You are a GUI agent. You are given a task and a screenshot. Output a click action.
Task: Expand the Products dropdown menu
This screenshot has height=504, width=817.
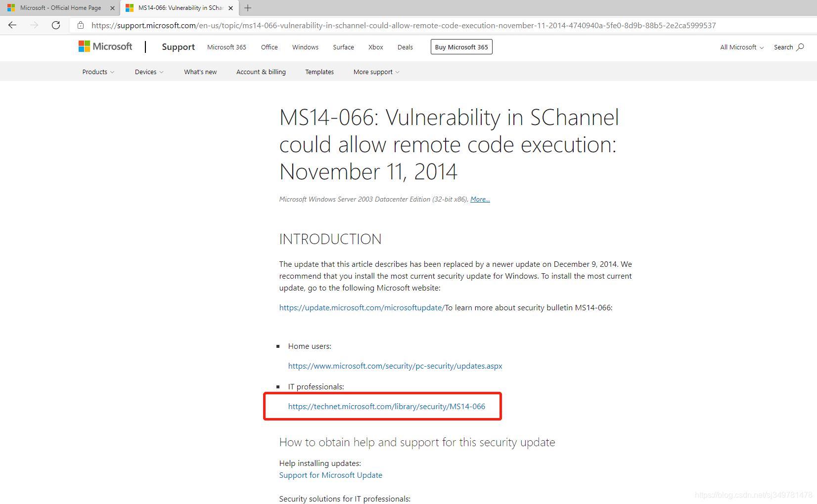click(x=98, y=72)
